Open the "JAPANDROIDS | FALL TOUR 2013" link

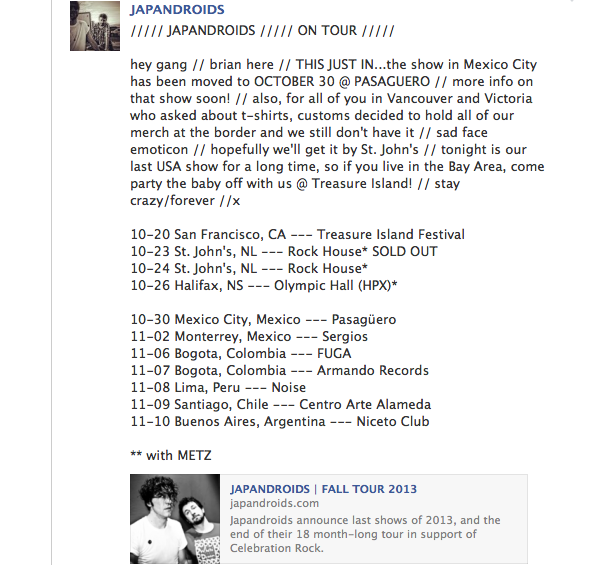323,489
